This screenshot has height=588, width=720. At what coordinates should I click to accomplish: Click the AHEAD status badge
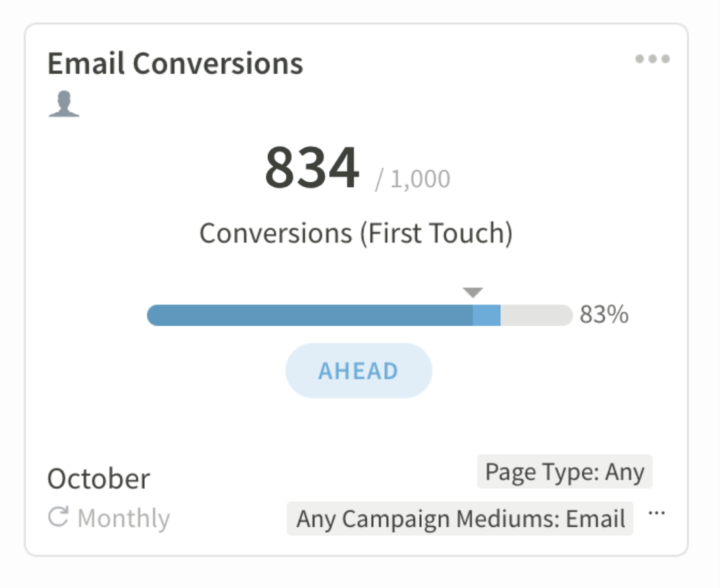pos(359,371)
